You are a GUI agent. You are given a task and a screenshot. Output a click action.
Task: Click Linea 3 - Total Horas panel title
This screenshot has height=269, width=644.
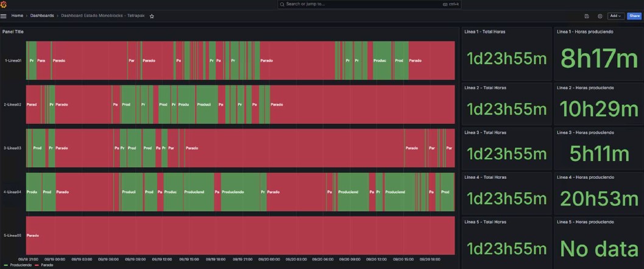485,132
